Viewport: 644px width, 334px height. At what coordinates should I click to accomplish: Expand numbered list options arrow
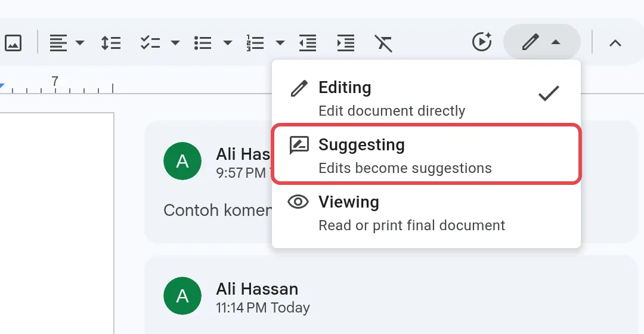click(x=280, y=43)
